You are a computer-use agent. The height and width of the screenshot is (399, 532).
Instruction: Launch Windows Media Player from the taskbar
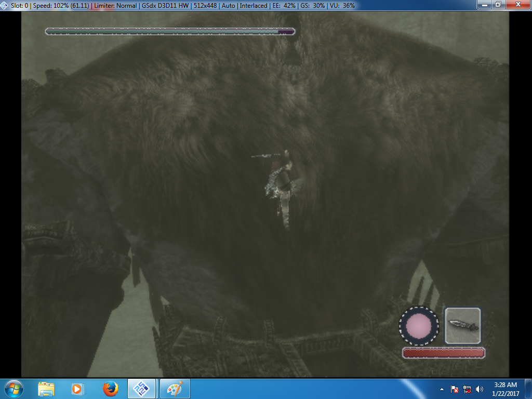(77, 389)
